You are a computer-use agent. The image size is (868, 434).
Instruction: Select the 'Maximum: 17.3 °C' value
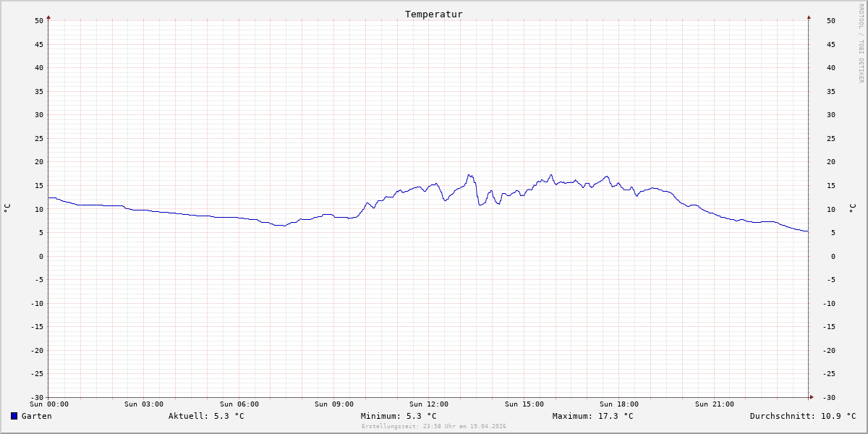coord(593,416)
